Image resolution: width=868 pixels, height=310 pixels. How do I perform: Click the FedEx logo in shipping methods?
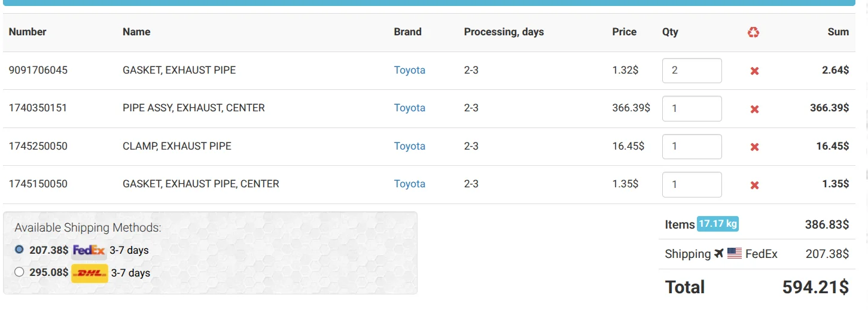coord(89,250)
